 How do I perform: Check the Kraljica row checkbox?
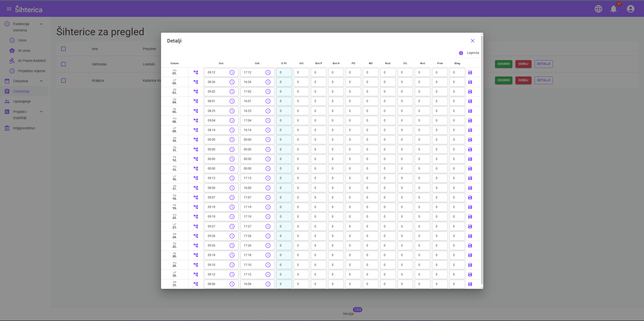pos(63,81)
